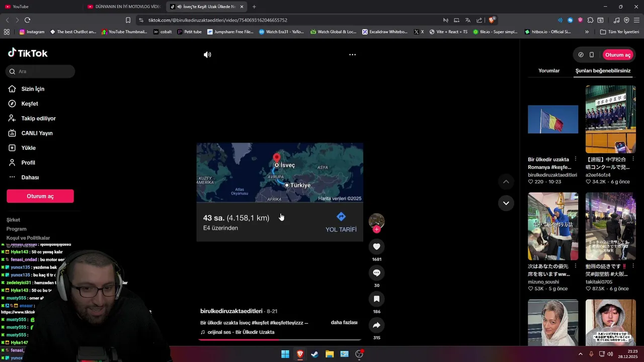644x362 pixels.
Task: Open the 'Yükle' upload page
Action: coord(28,148)
